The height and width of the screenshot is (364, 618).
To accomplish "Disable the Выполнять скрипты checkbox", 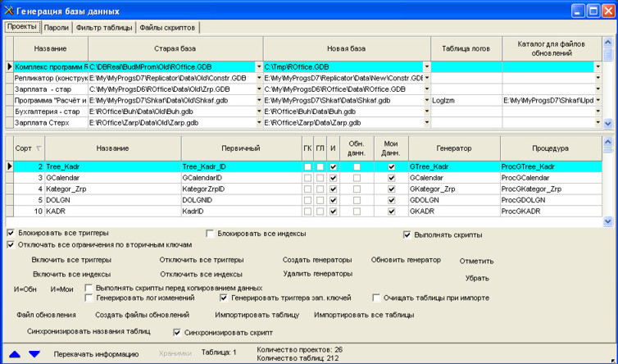I will (x=407, y=235).
